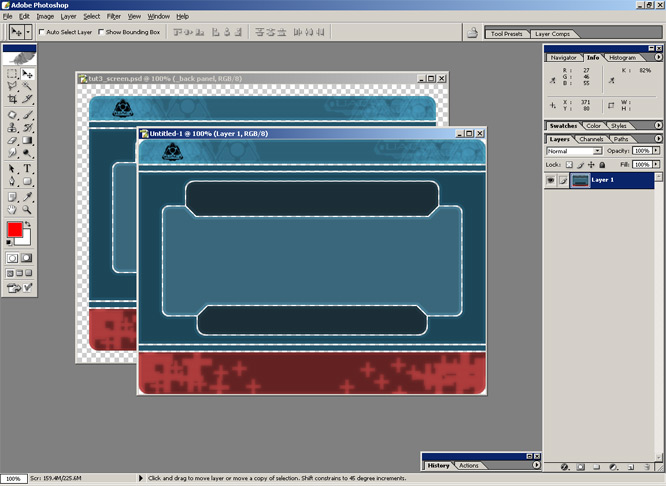Swap foreground and background colors
This screenshot has width=666, height=486.
point(28,224)
